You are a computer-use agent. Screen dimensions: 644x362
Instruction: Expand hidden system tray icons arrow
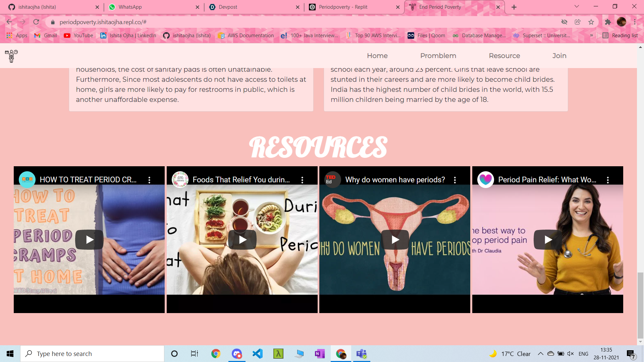coord(540,354)
